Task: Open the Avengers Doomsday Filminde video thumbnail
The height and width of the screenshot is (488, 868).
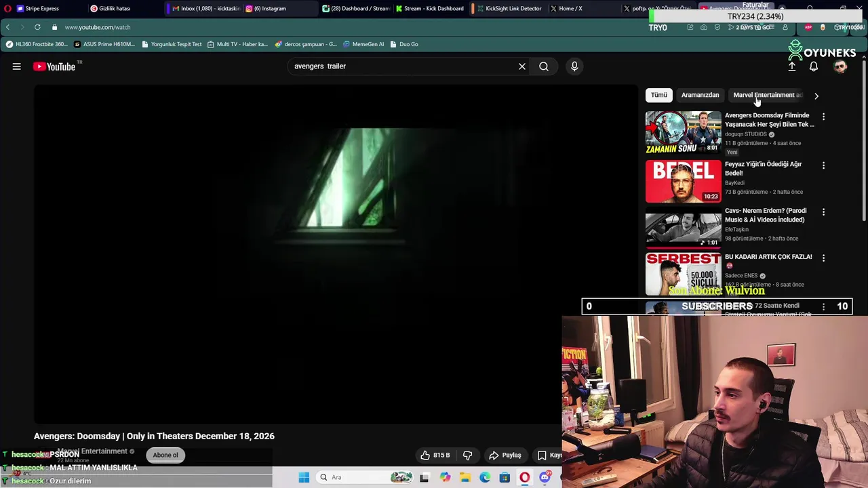Action: click(x=683, y=132)
